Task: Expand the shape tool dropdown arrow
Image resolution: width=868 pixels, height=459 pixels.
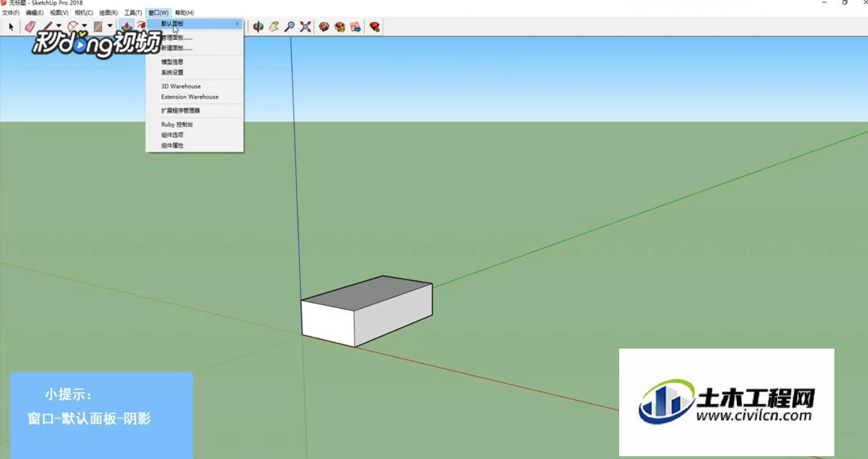Action: [x=110, y=26]
